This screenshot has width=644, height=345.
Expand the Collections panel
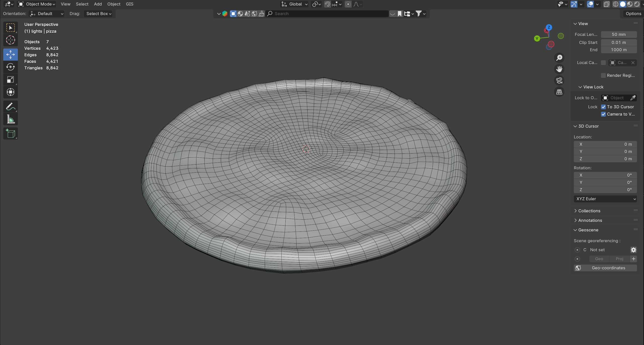[589, 211]
